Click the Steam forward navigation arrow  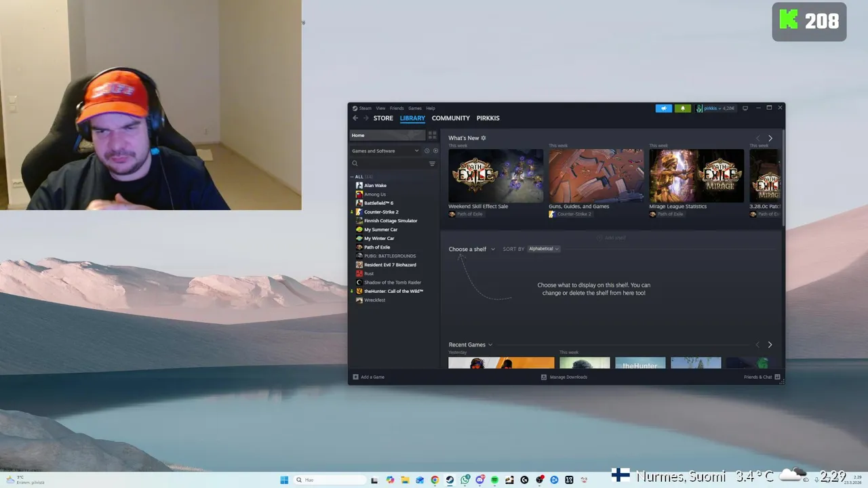366,118
